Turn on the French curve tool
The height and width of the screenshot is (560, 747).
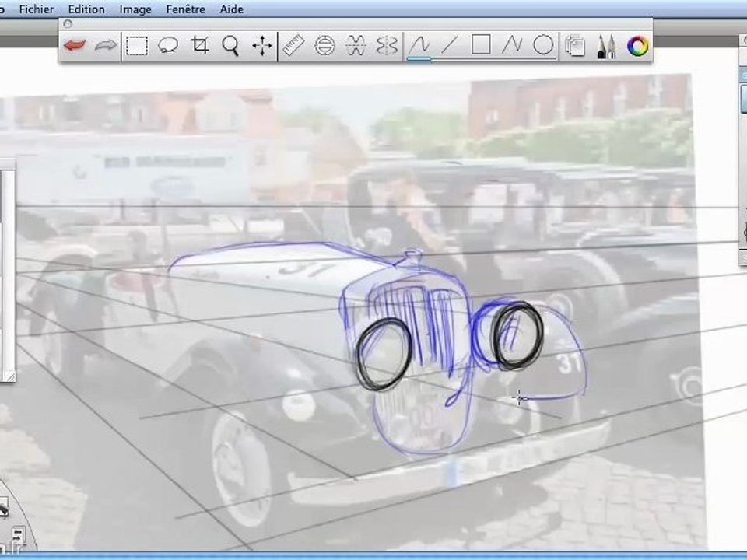(x=356, y=46)
